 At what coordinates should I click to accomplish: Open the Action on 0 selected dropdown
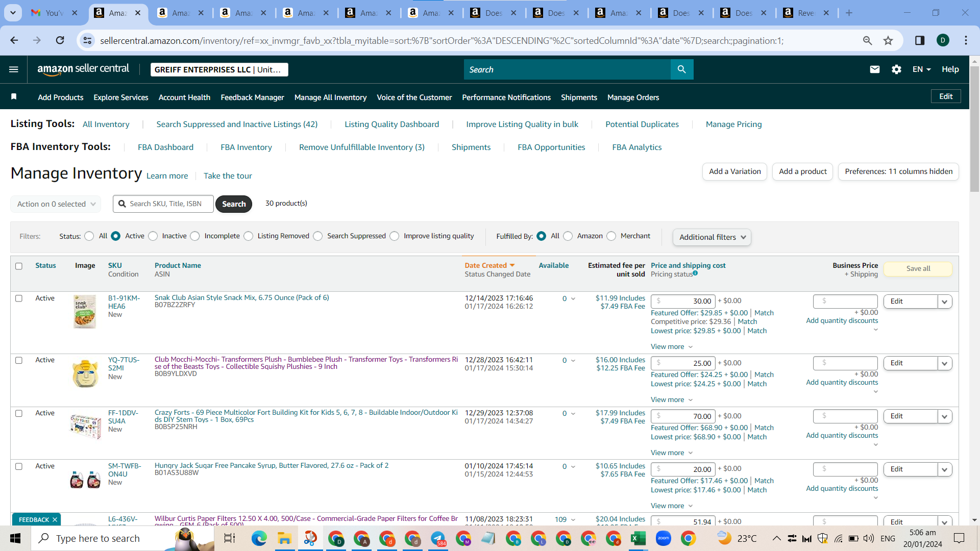click(56, 204)
